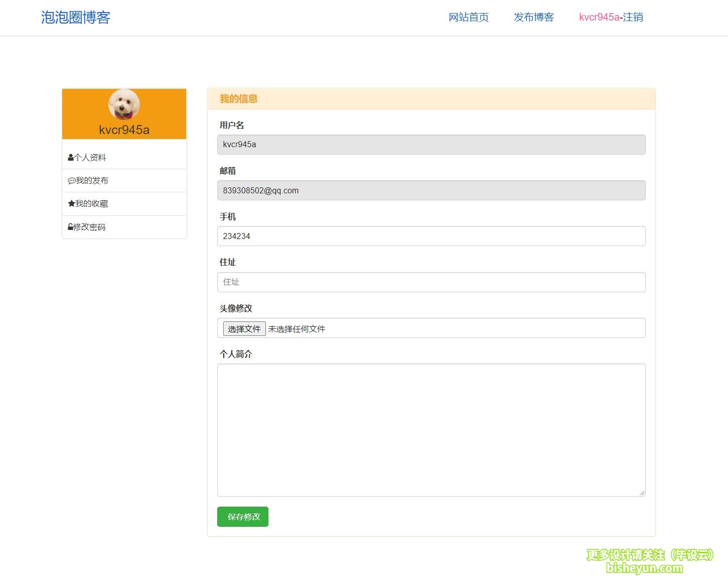The width and height of the screenshot is (728, 586).
Task: Click the star icon beside 我的收藏
Action: pyautogui.click(x=71, y=204)
